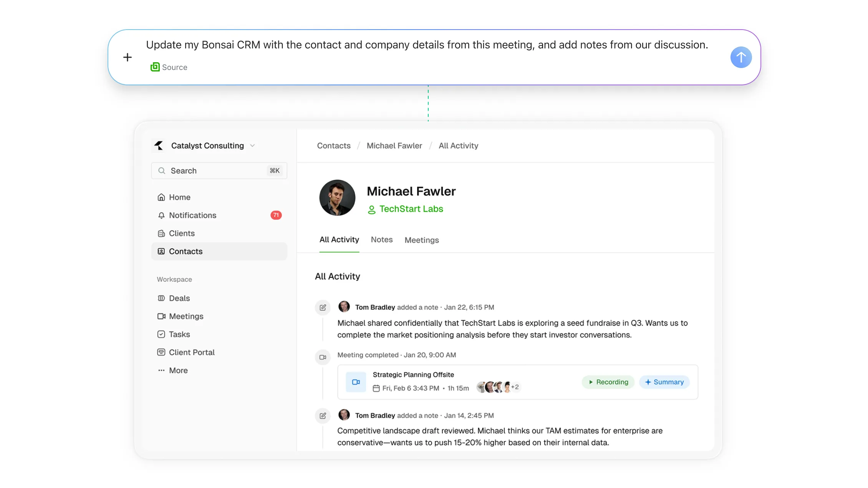Image resolution: width=868 pixels, height=488 pixels.
Task: Click the Deals icon
Action: [161, 298]
